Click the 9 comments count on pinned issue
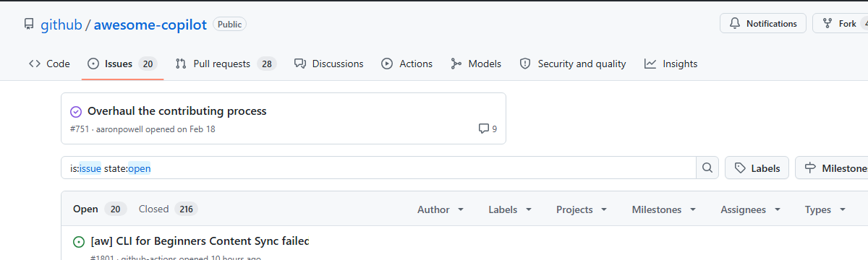 pos(495,129)
